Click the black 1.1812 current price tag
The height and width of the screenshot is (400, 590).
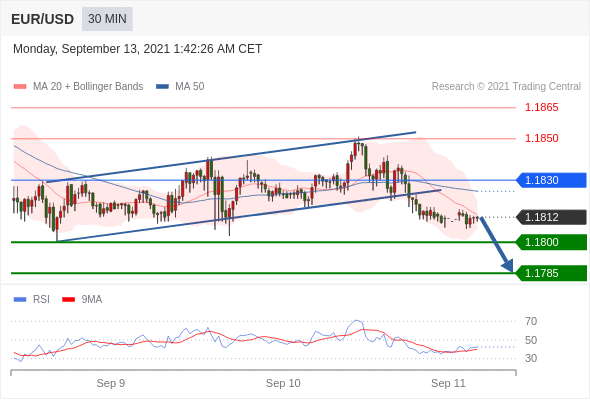coord(551,217)
